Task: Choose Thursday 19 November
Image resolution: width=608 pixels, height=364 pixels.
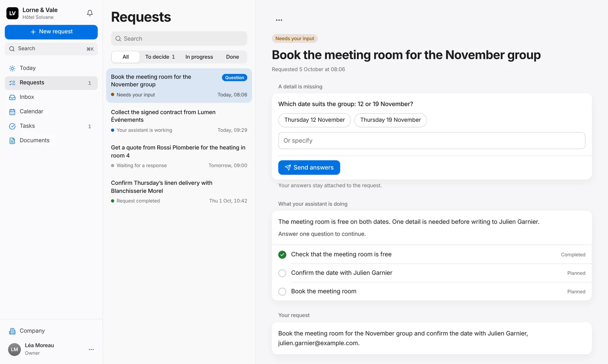Action: coord(391,120)
